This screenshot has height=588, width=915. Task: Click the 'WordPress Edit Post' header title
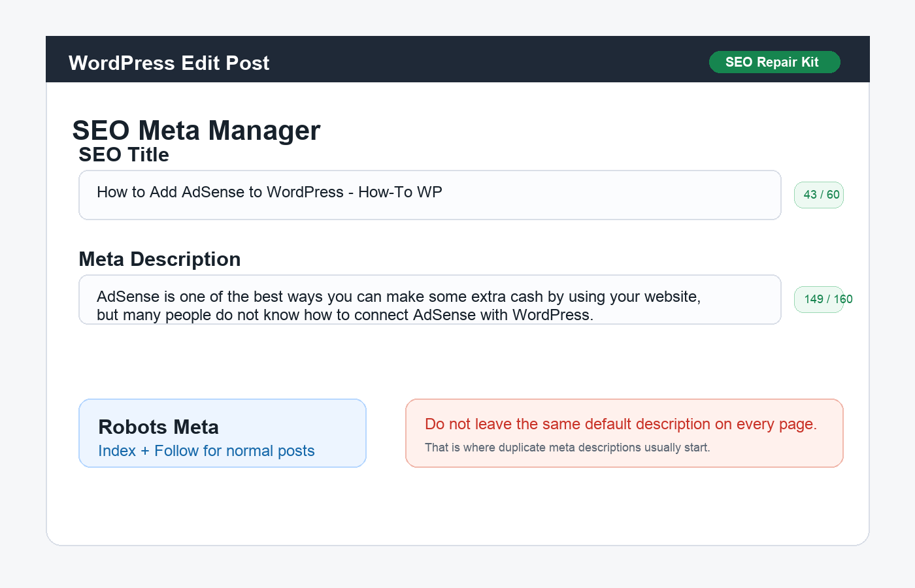pyautogui.click(x=169, y=63)
